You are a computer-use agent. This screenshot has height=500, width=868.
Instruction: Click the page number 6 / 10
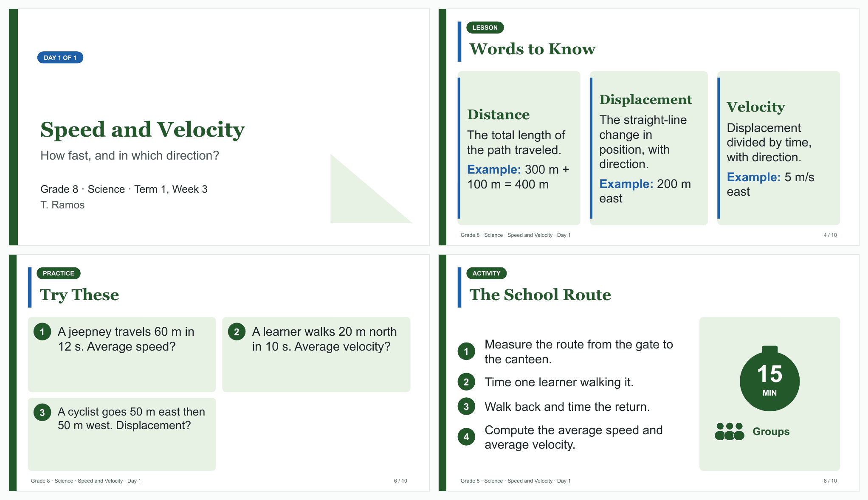[x=400, y=481]
